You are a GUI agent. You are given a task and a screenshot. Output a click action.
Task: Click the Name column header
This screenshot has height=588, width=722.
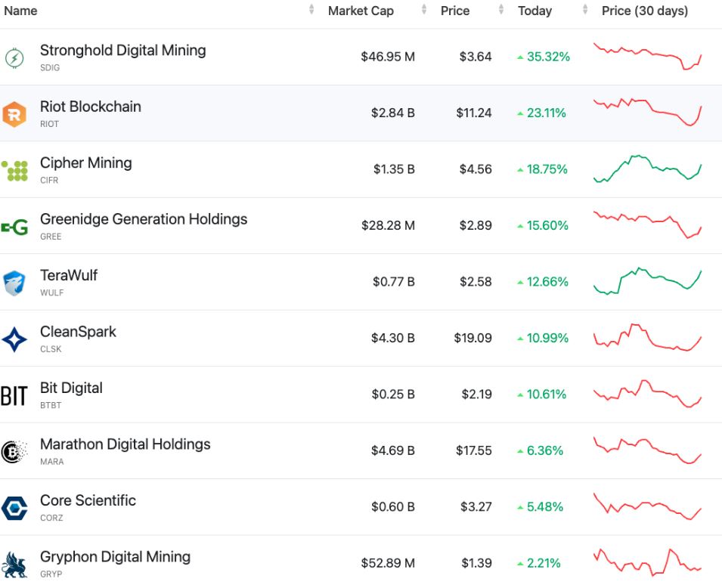20,11
